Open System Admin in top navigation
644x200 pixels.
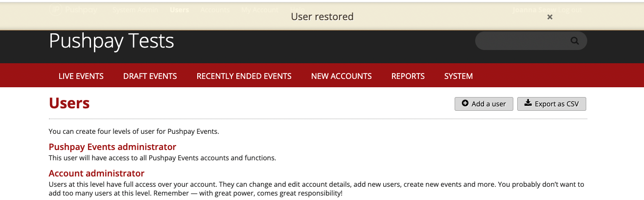click(x=136, y=10)
